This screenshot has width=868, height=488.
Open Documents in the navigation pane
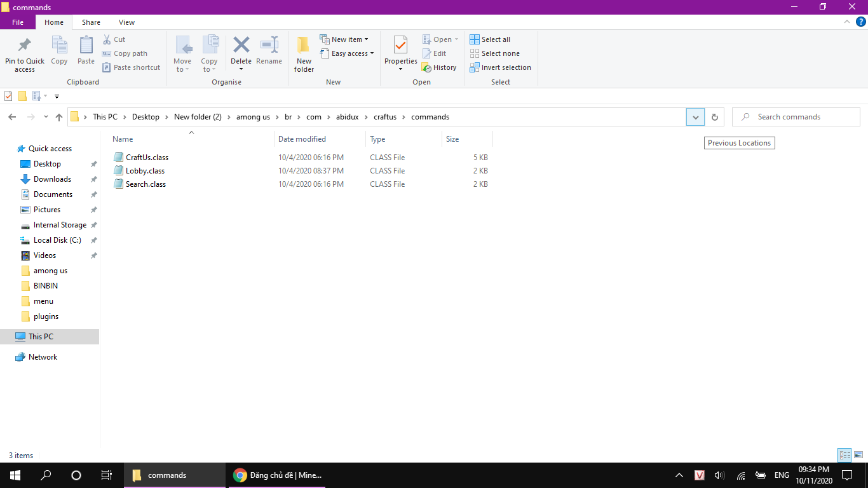pyautogui.click(x=53, y=194)
